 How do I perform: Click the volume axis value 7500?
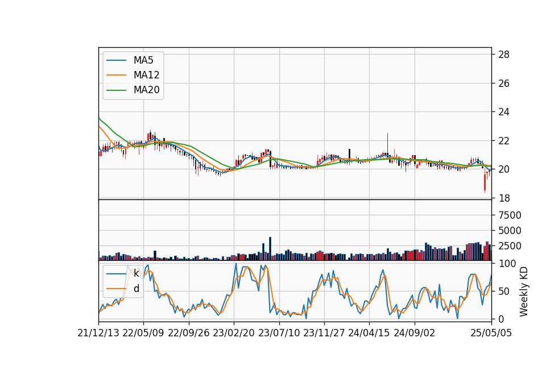click(x=510, y=215)
